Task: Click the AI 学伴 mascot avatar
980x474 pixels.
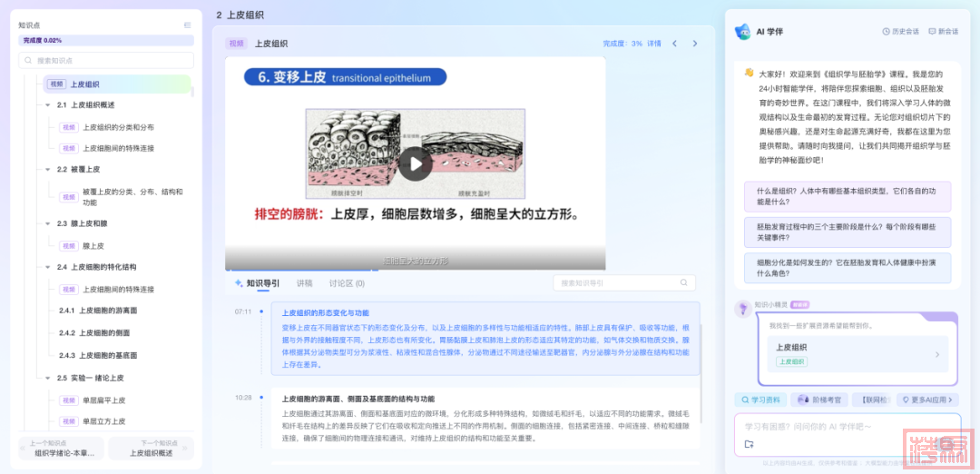Action: (x=742, y=31)
